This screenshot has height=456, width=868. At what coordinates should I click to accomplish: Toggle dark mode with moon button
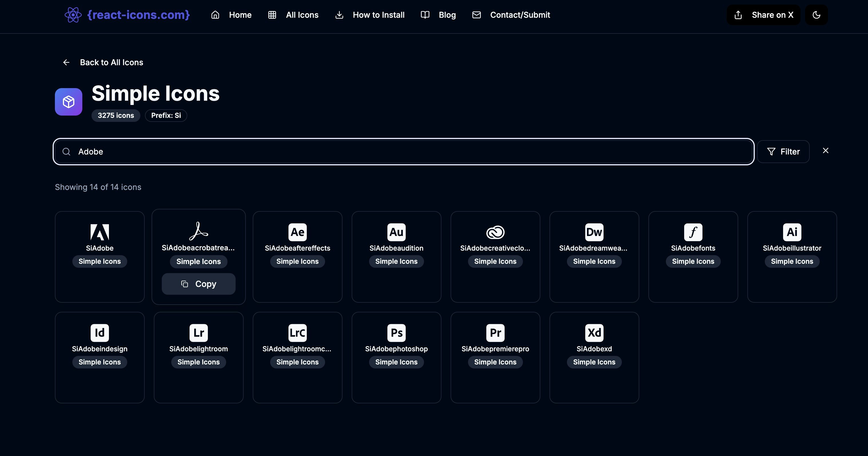click(x=817, y=15)
